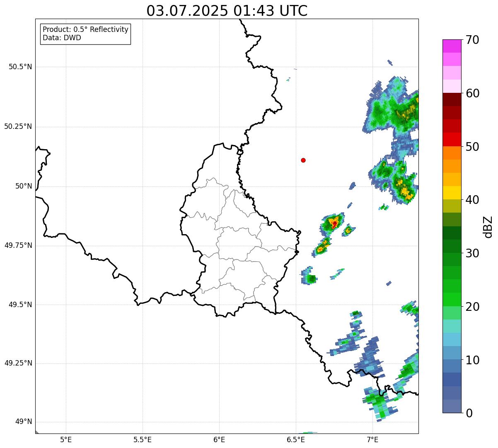Viewport: 498px width, 448px height.
Task: Click the "Data: DWD" text
Action: pos(62,38)
